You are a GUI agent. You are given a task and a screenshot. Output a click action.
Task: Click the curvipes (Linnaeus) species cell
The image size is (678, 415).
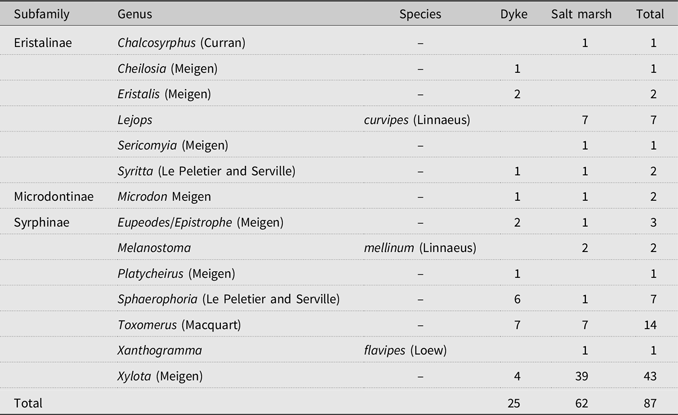417,120
